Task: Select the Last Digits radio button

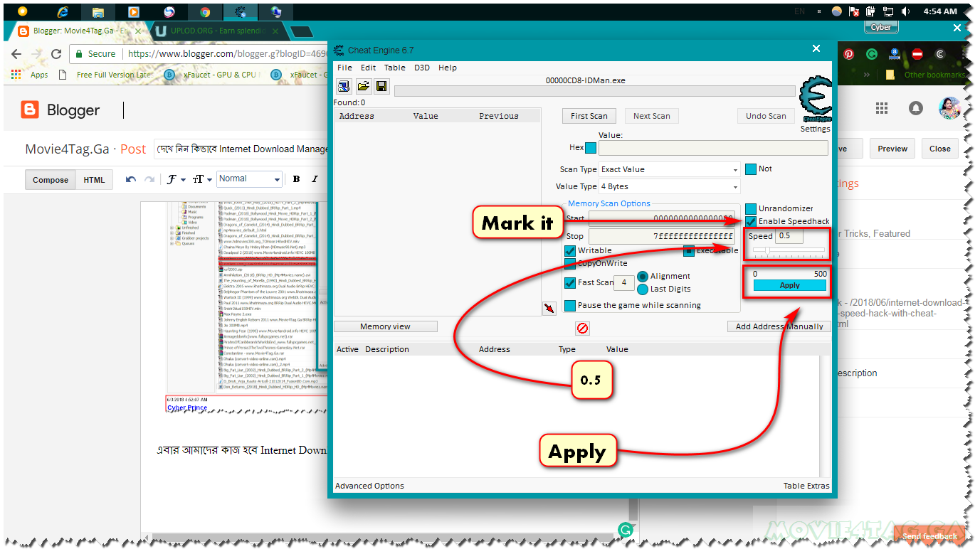Action: [643, 289]
